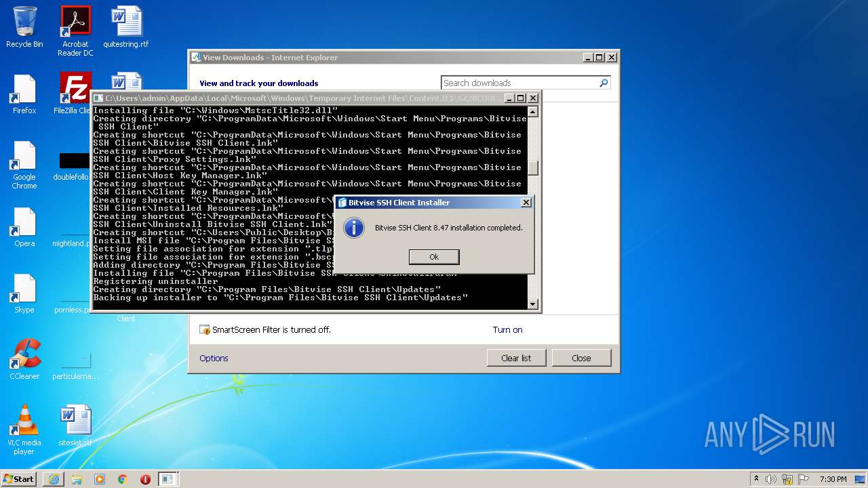
Task: Launch Firefox desktop shortcut
Action: point(24,94)
